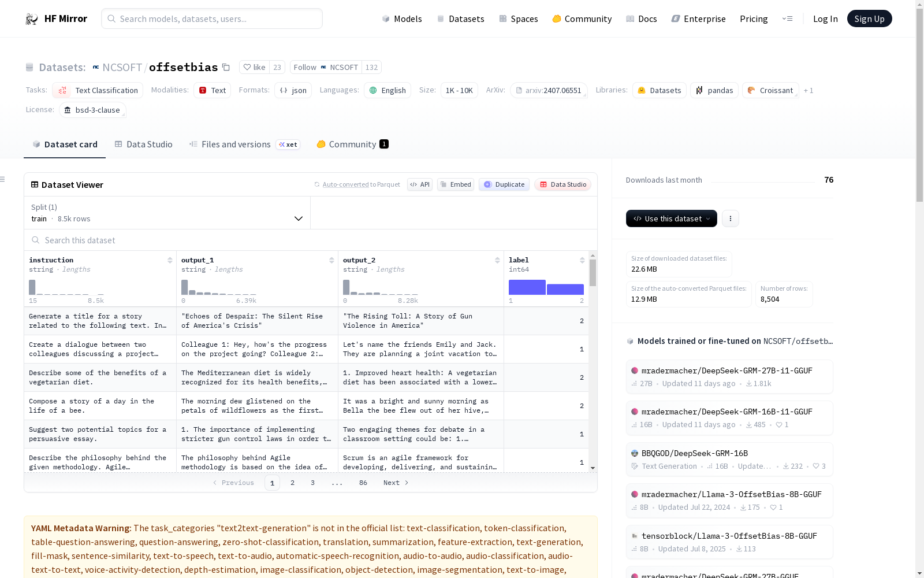The image size is (924, 578).
Task: Open the Community tab for this dataset
Action: (352, 144)
